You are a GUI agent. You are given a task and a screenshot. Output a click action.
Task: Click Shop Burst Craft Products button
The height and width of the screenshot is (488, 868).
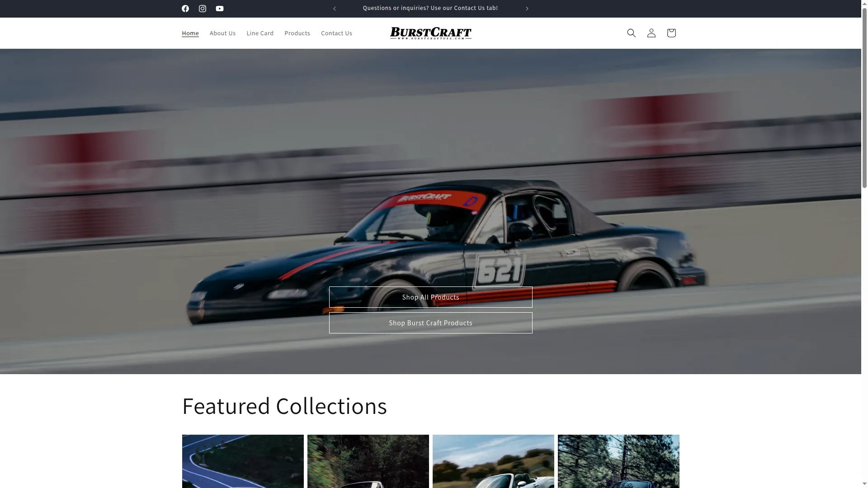(431, 323)
